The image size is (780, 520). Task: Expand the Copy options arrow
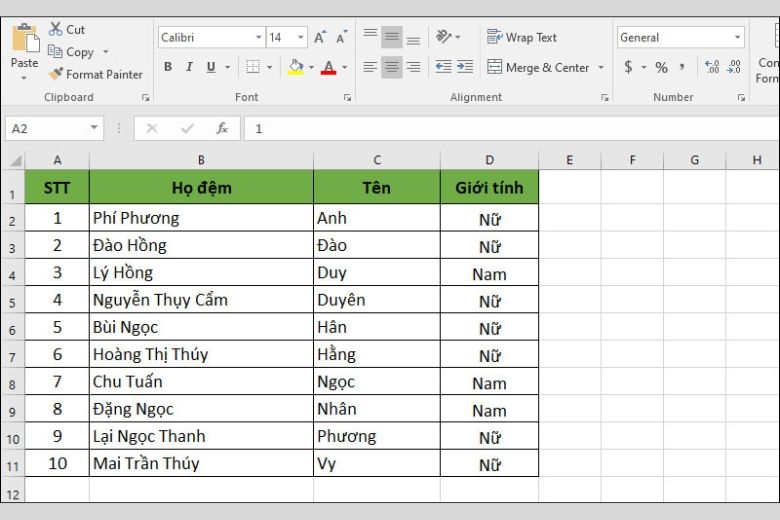pos(105,52)
